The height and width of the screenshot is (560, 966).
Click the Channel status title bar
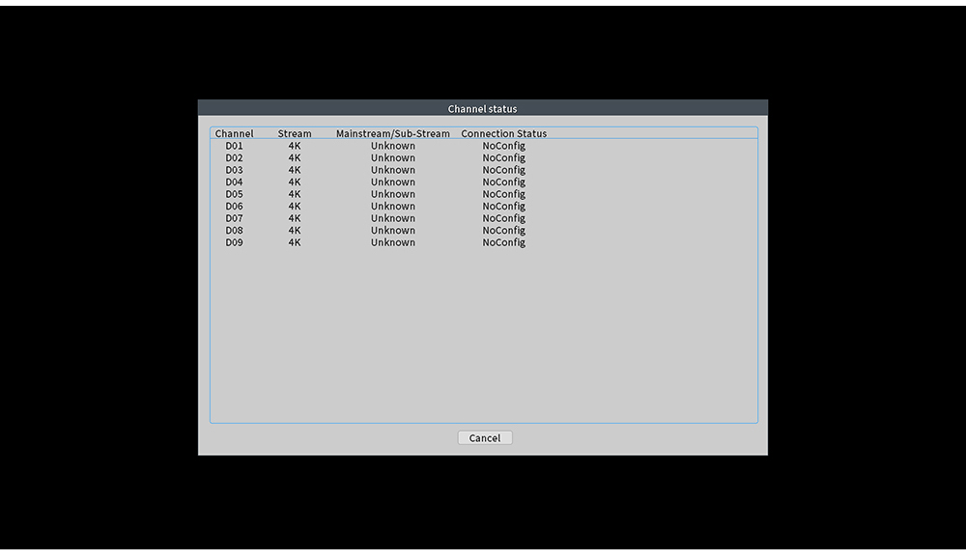coord(482,108)
